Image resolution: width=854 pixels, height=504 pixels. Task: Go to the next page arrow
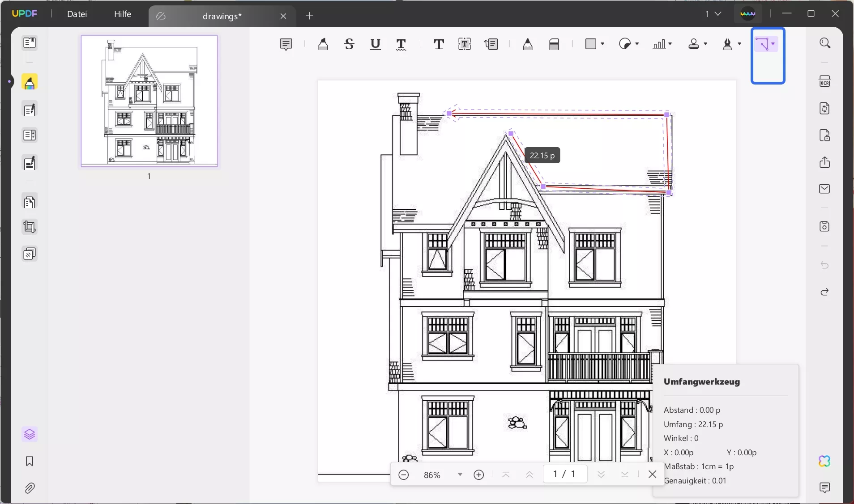601,474
